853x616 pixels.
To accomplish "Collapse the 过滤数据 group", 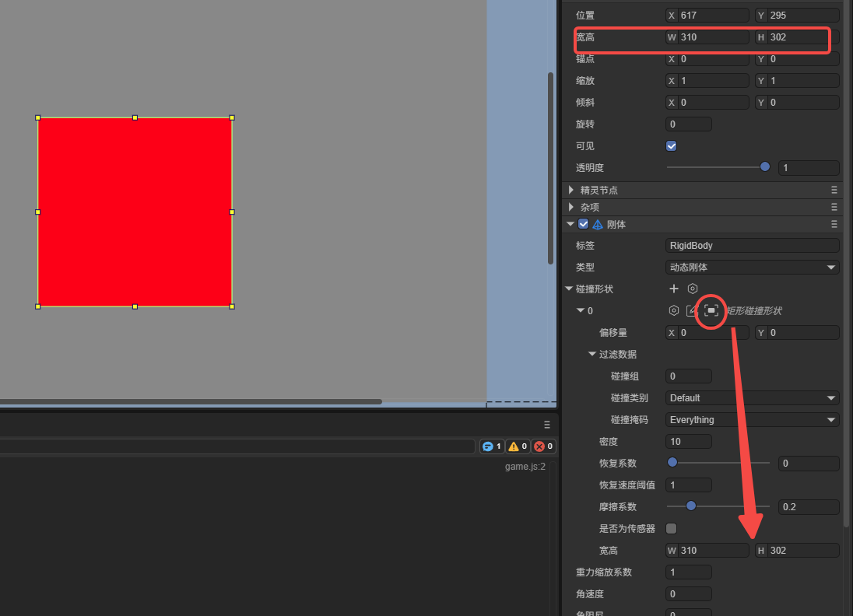I will pos(591,354).
